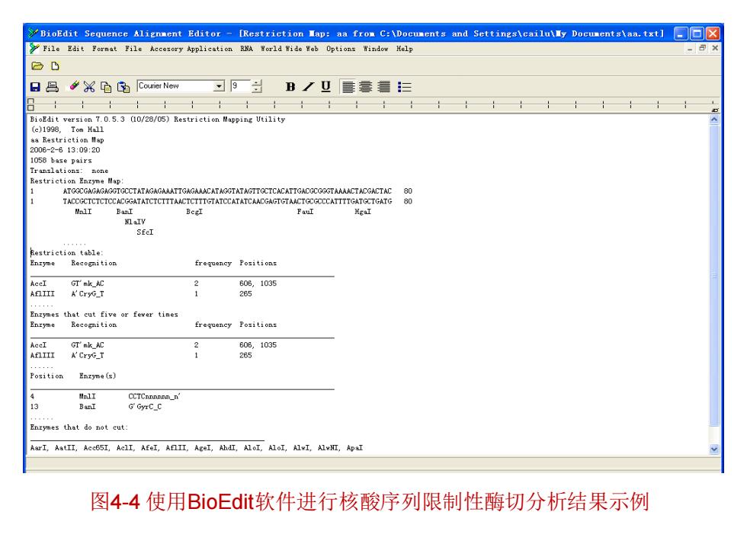
Task: Open the Window menu
Action: point(375,49)
